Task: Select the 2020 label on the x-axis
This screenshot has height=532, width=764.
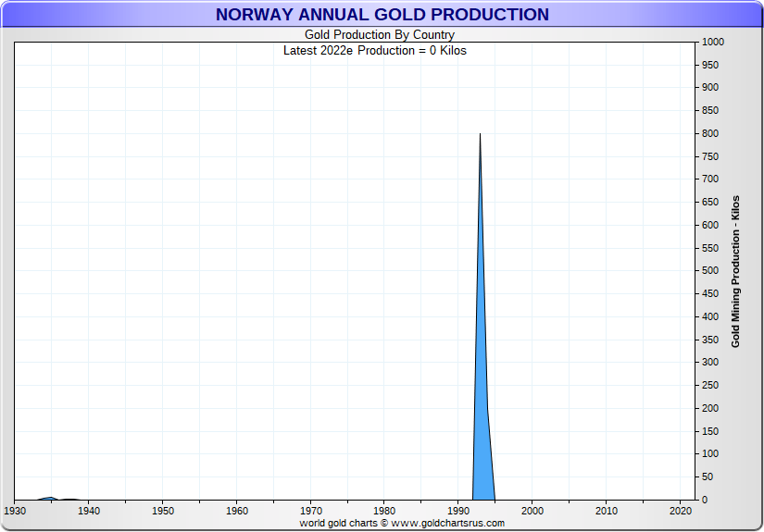Action: 681,511
